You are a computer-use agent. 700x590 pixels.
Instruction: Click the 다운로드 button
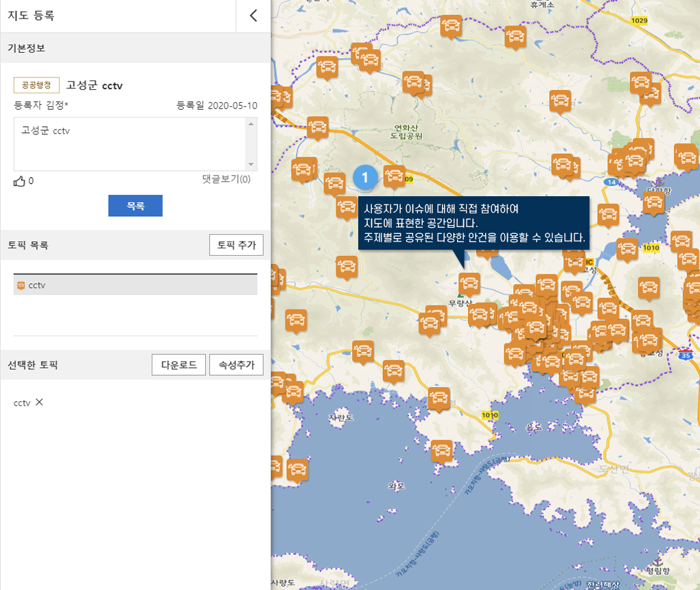178,365
